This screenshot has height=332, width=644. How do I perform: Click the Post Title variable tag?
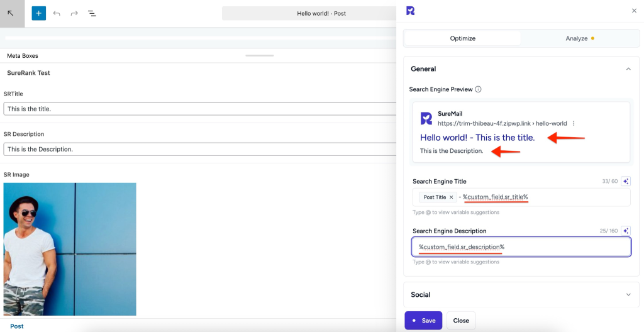438,197
